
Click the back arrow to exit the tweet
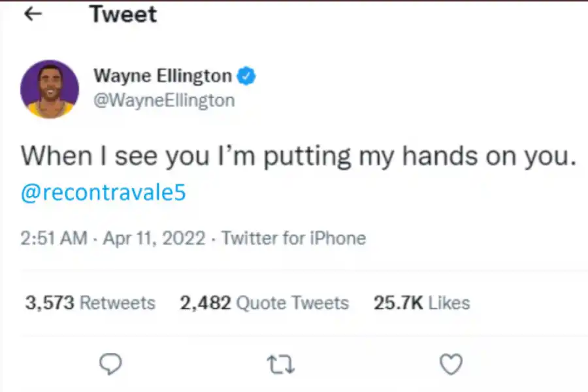33,14
